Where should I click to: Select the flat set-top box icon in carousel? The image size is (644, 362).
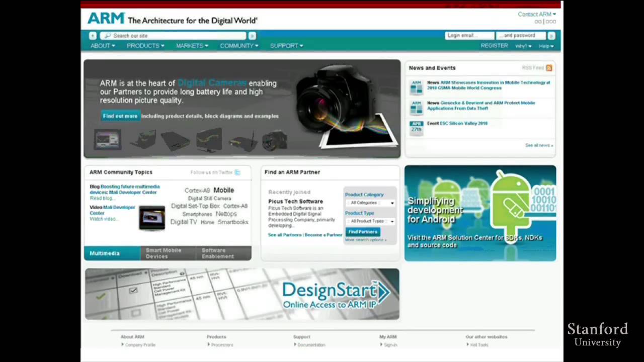pos(176,140)
